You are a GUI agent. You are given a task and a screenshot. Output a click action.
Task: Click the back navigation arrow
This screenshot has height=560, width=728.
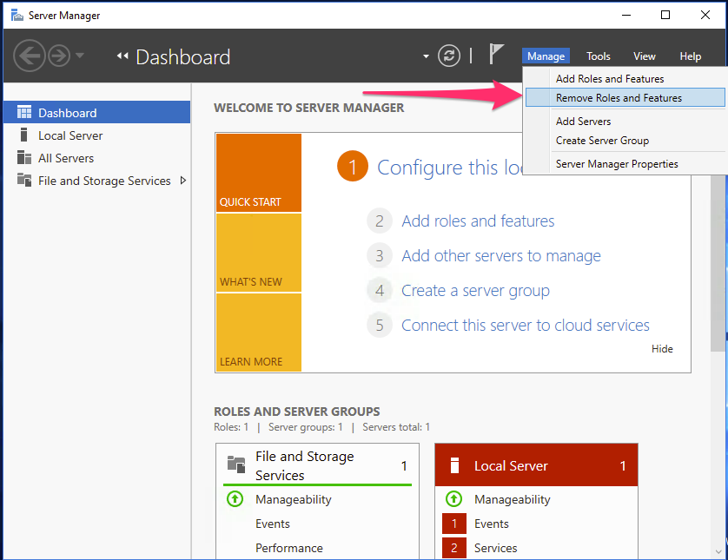(30, 56)
